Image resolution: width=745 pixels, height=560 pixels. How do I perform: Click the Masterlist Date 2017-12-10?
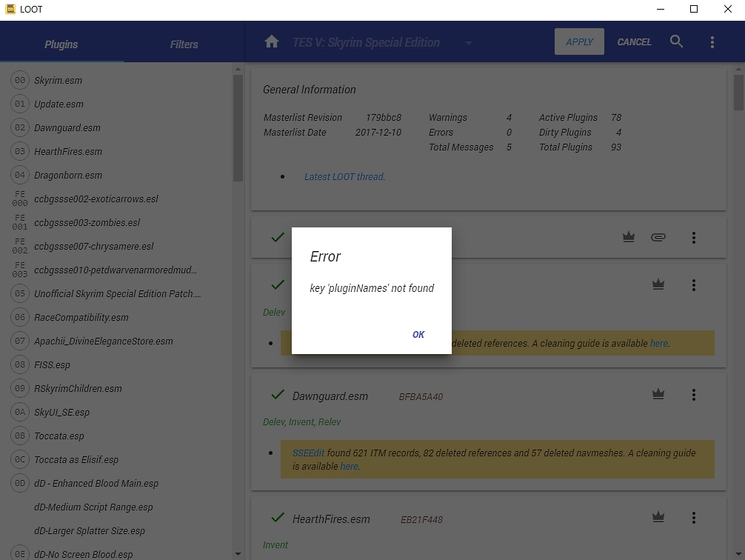coord(378,132)
